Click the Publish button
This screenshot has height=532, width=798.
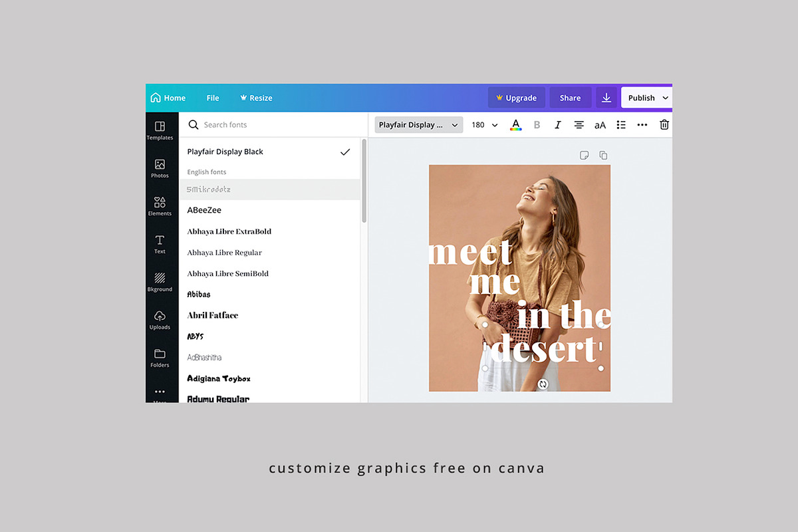(641, 98)
